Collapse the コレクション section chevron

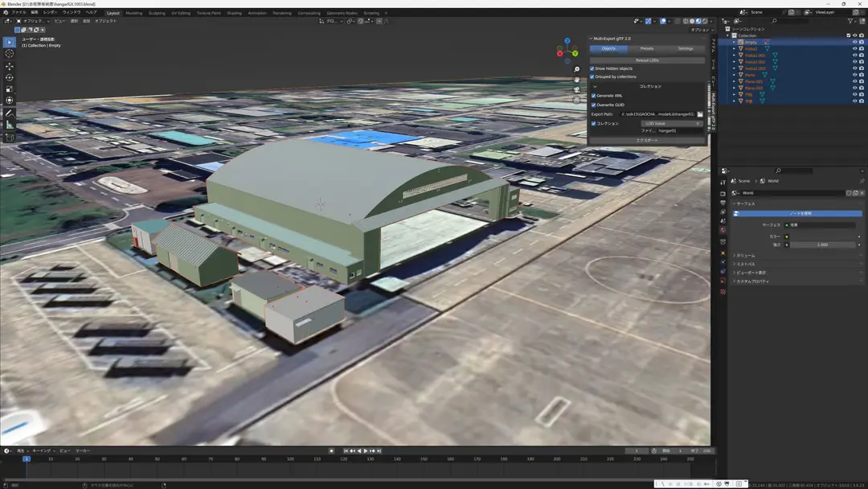pos(595,86)
